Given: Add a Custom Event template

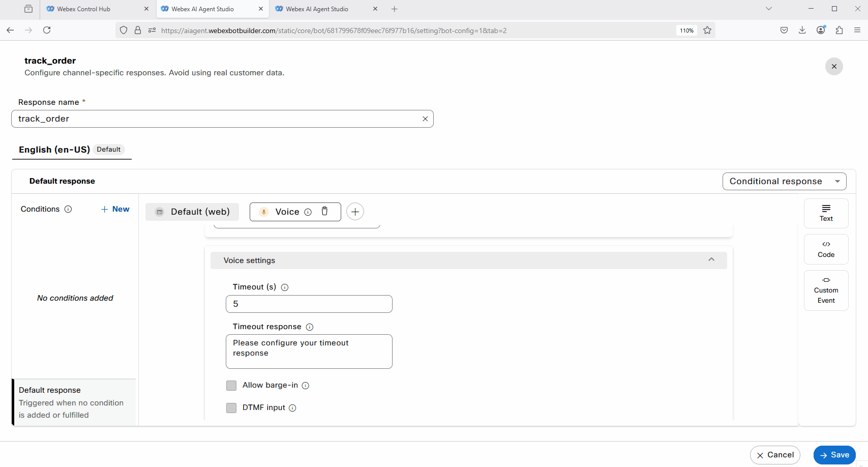Looking at the screenshot, I should tap(826, 290).
